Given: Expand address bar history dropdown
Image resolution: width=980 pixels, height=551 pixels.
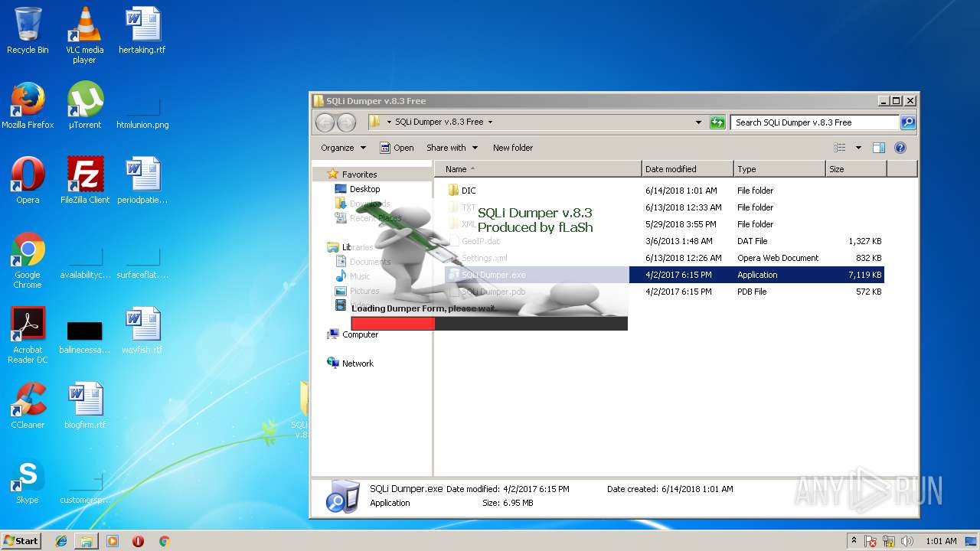Looking at the screenshot, I should click(x=698, y=122).
